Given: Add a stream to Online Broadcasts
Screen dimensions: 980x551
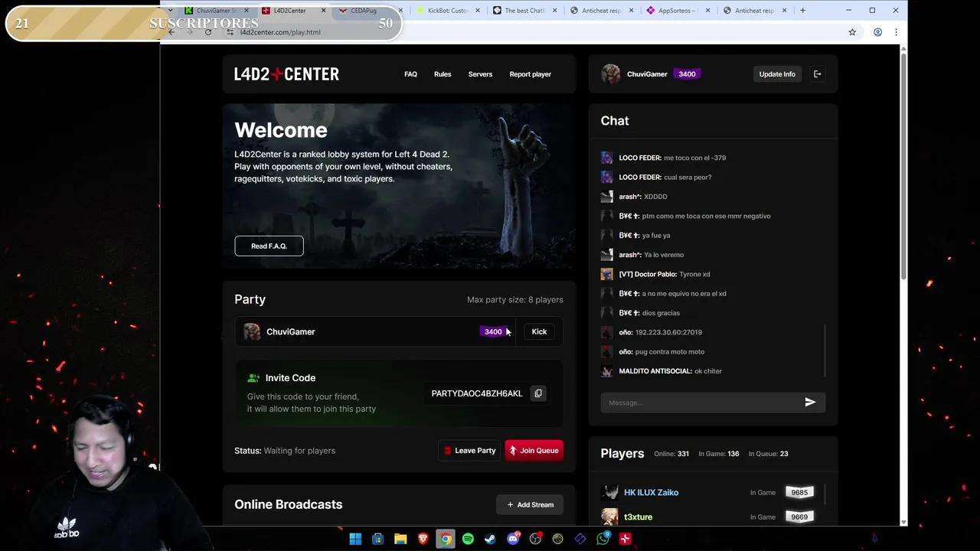Looking at the screenshot, I should [530, 504].
